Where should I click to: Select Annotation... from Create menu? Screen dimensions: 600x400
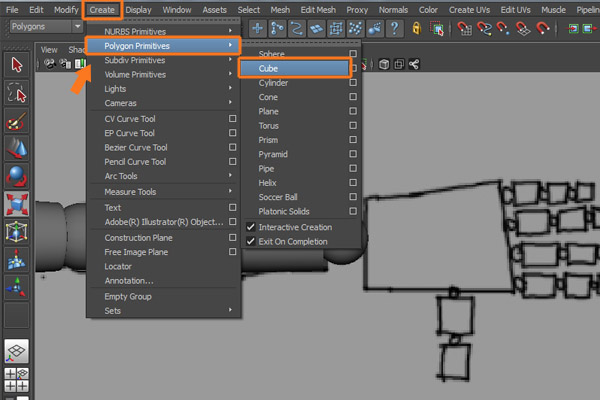(126, 282)
